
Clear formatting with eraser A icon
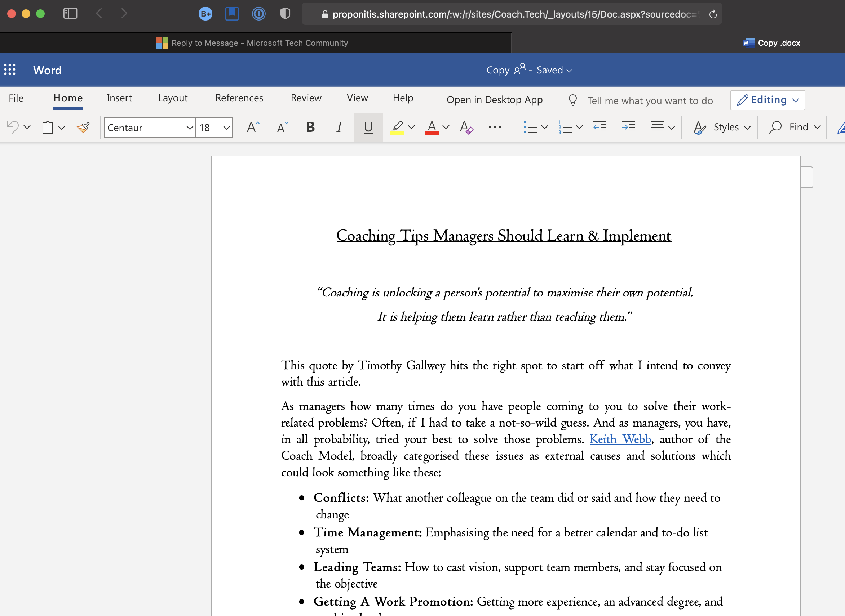[x=466, y=127]
